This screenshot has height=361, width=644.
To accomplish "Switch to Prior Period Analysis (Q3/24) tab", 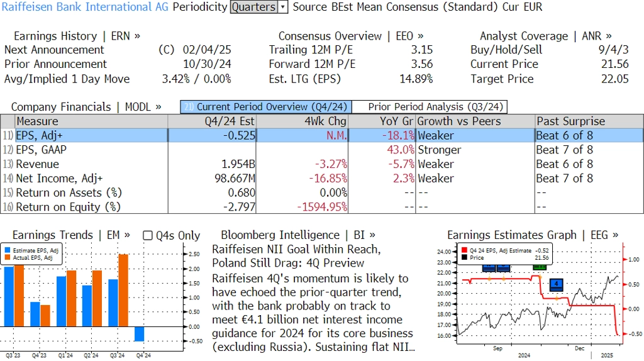I will tap(430, 107).
